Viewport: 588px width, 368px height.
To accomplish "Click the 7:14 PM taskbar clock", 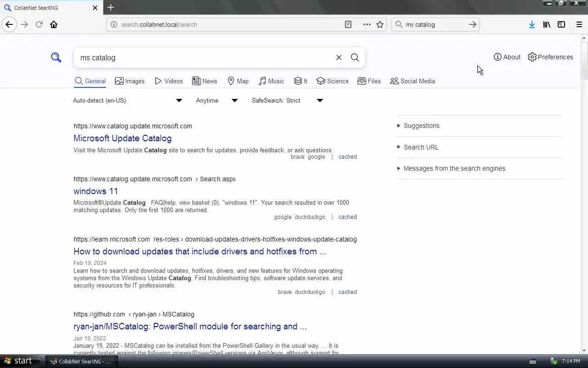I will pyautogui.click(x=571, y=362).
